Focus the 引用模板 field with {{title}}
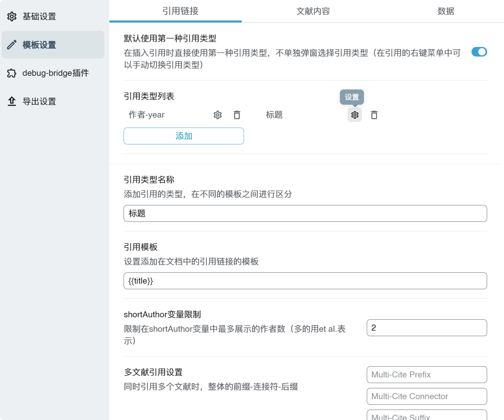The image size is (504, 420). point(305,281)
